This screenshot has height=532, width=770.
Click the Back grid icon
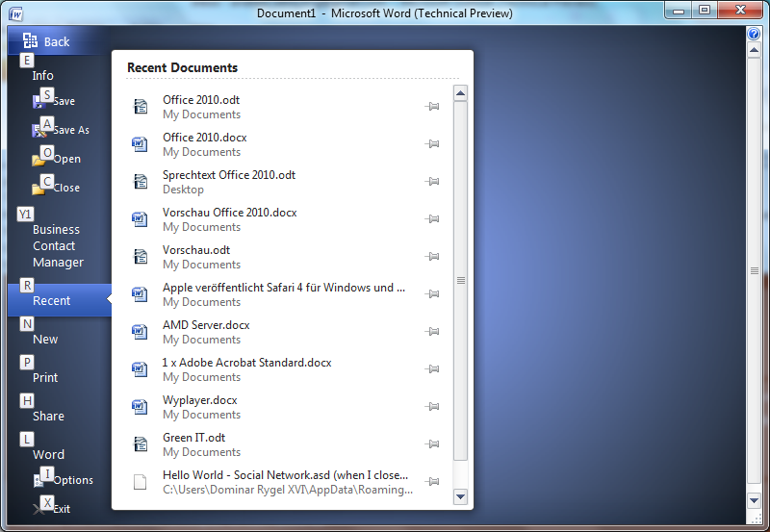(x=30, y=40)
